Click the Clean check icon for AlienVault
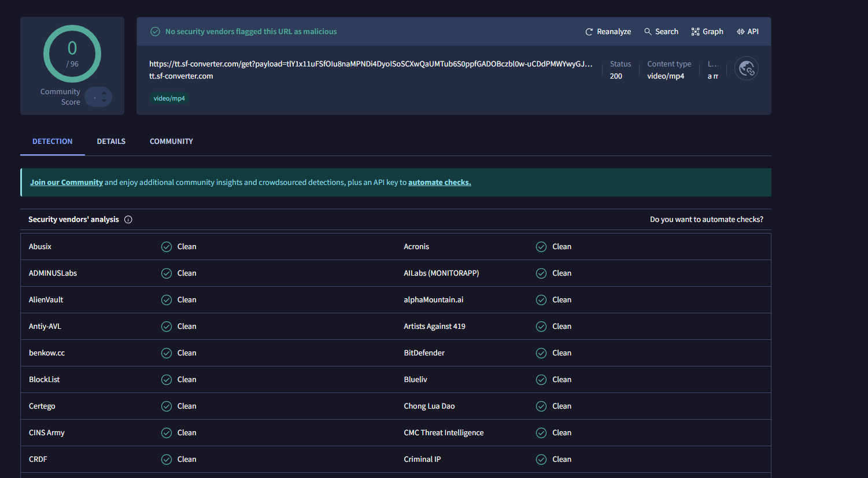 pos(167,300)
